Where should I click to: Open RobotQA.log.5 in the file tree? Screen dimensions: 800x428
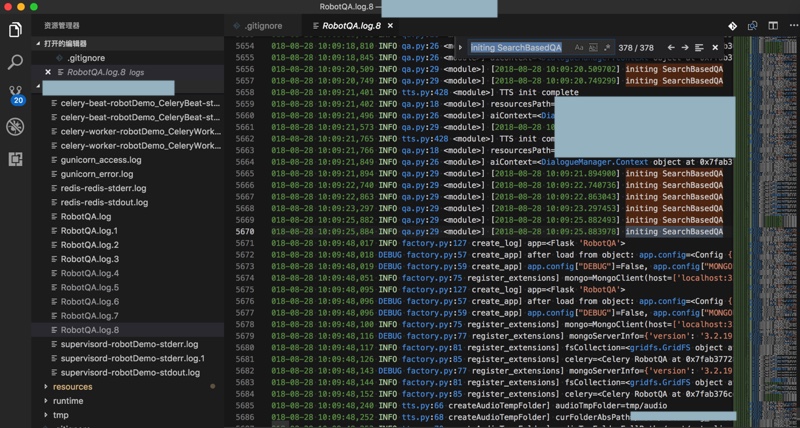(90, 288)
